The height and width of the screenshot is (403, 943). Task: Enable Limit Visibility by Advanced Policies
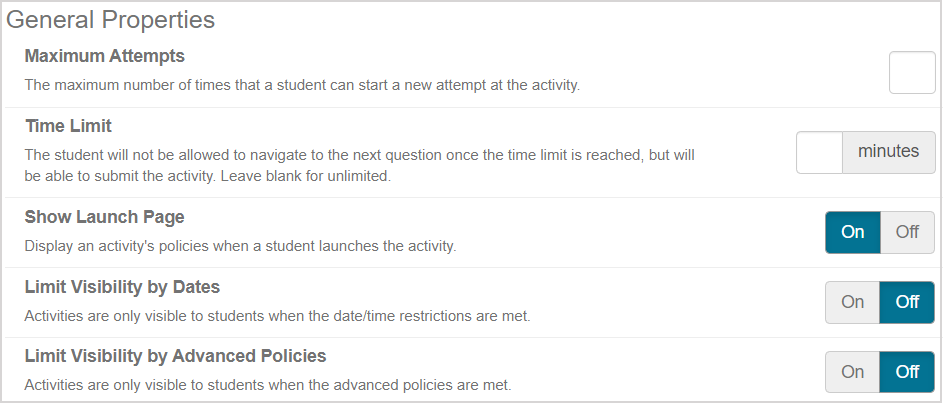(853, 372)
